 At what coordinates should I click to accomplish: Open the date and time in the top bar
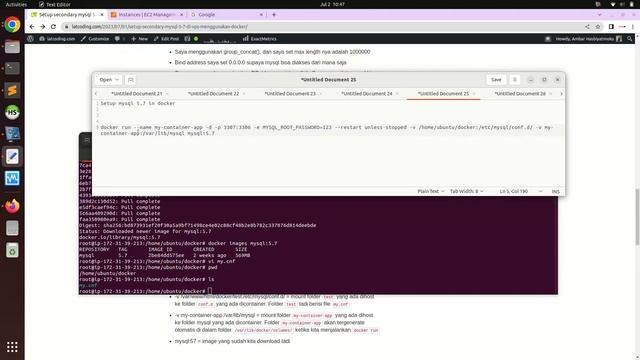pos(332,4)
